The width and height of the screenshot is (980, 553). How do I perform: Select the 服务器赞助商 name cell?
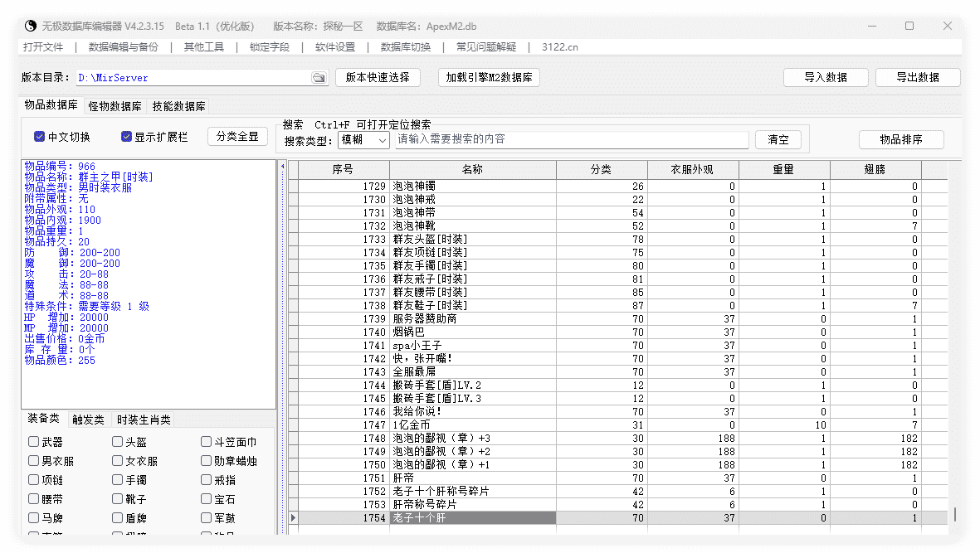(472, 319)
